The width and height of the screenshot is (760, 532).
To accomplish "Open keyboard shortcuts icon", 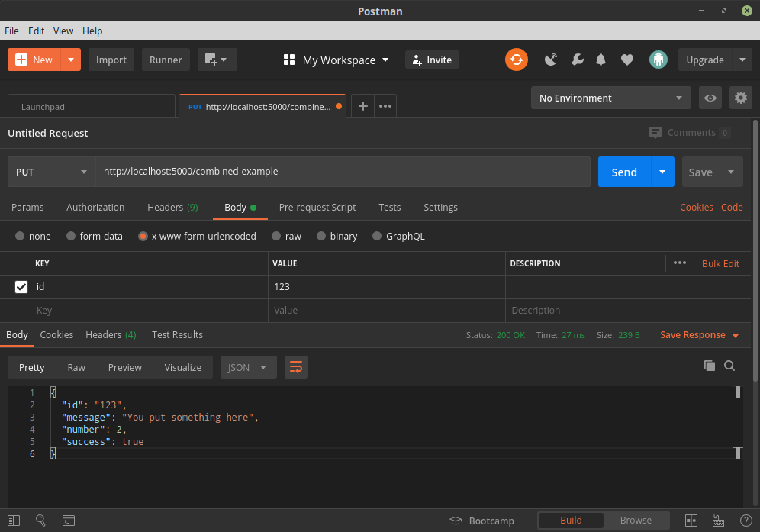I will [718, 521].
